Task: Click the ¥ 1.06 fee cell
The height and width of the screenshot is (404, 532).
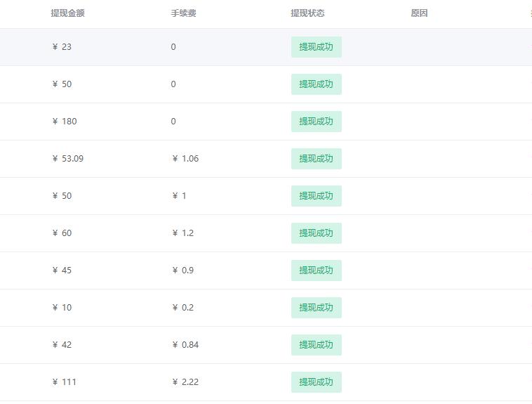Action: coord(185,159)
